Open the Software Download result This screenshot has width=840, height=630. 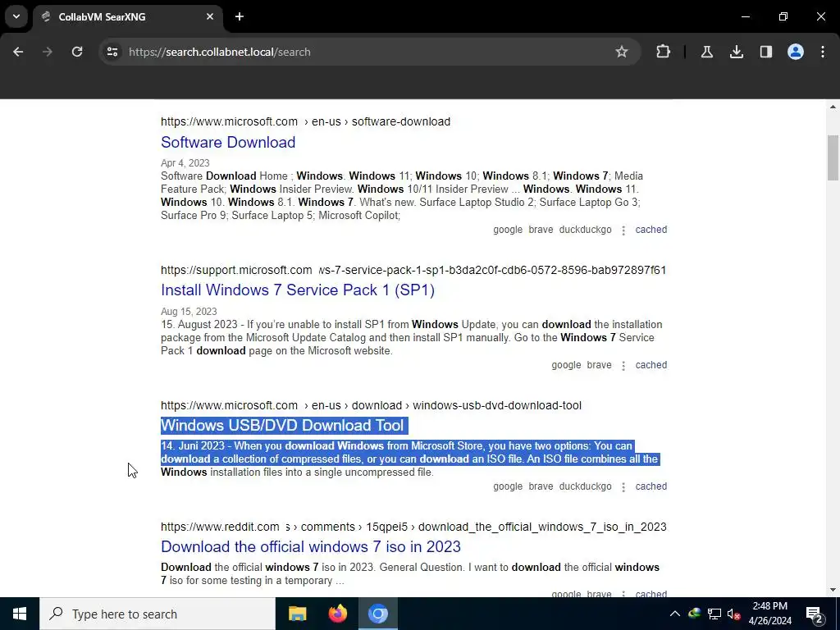tap(228, 142)
